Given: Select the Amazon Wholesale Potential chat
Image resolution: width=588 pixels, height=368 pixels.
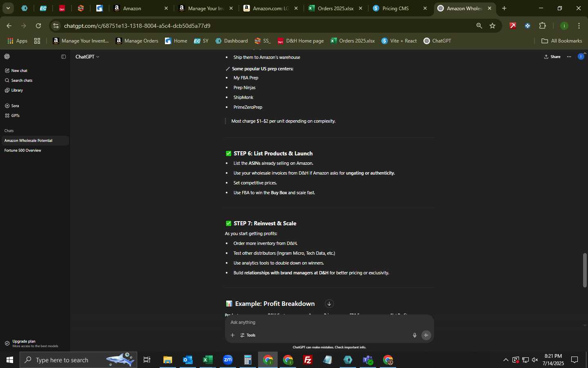Looking at the screenshot, I should point(34,141).
